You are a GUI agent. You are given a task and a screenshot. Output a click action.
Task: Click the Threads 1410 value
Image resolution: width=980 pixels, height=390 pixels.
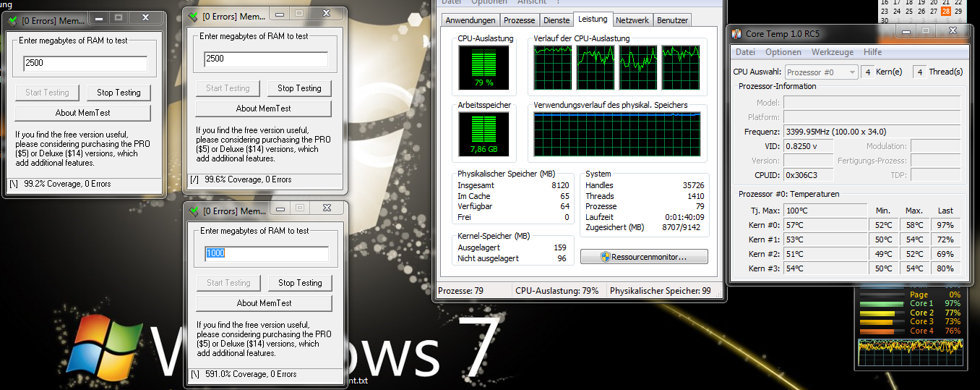(x=696, y=196)
